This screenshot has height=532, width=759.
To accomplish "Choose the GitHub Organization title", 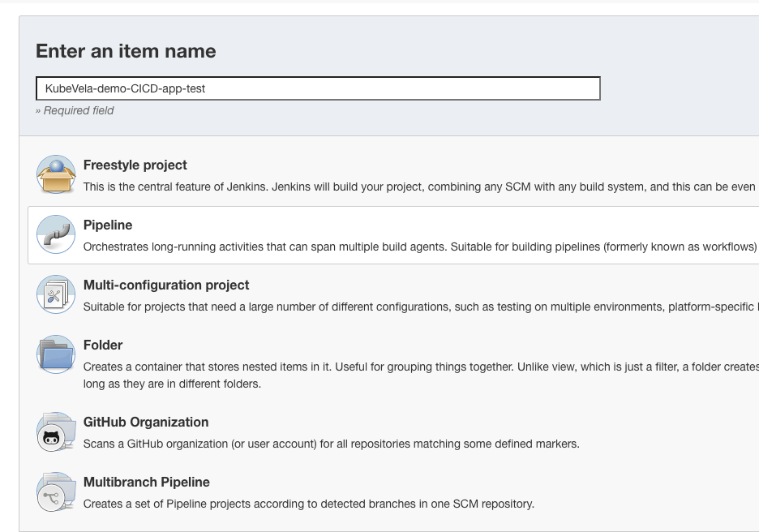I will click(x=146, y=423).
